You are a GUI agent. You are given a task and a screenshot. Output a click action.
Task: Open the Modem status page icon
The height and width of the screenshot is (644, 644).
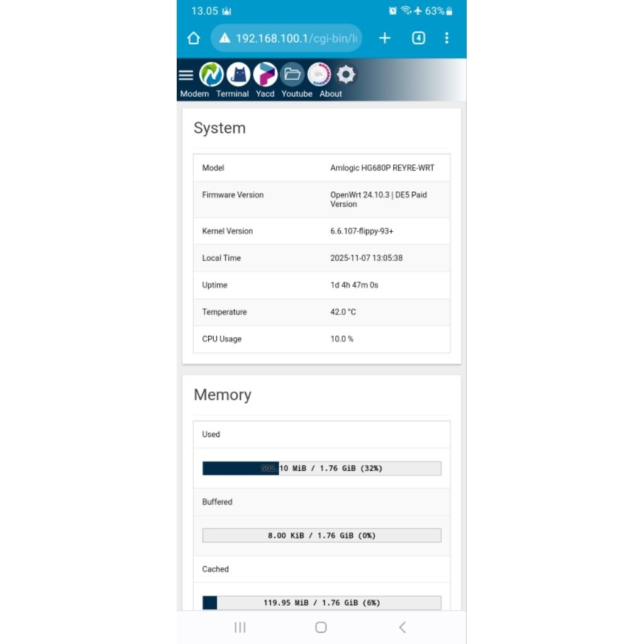tap(211, 74)
